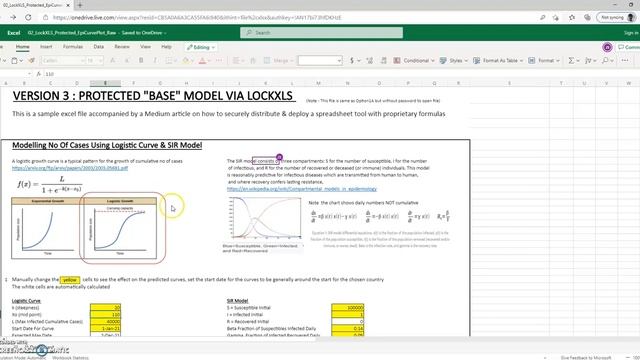
Task: Open the Wikipedia compartmental models link
Action: point(302,189)
